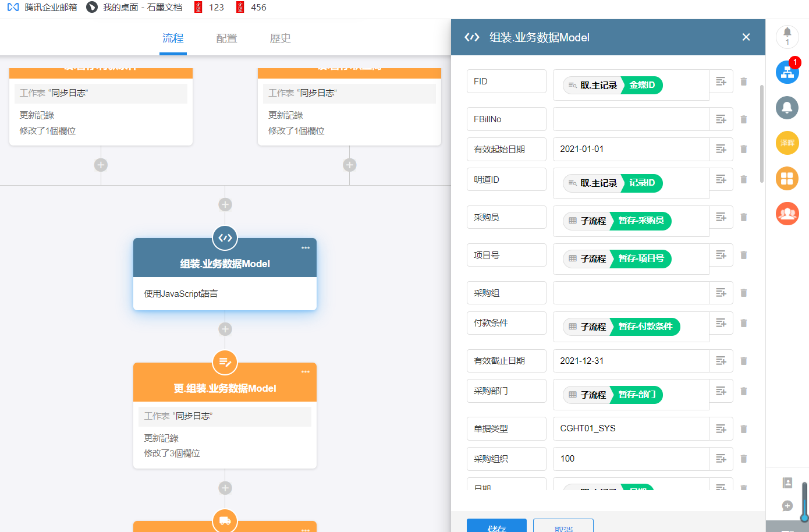Switch to the 配置 tab
Viewport: 809px width, 532px height.
(226, 38)
